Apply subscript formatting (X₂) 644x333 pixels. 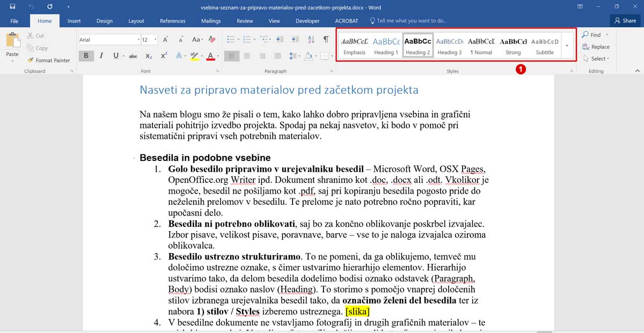149,56
